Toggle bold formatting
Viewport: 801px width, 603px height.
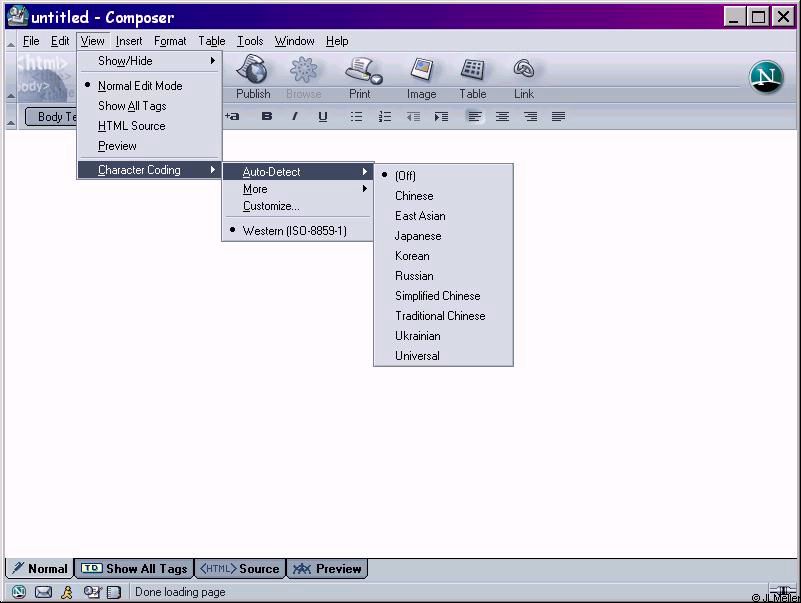click(267, 117)
